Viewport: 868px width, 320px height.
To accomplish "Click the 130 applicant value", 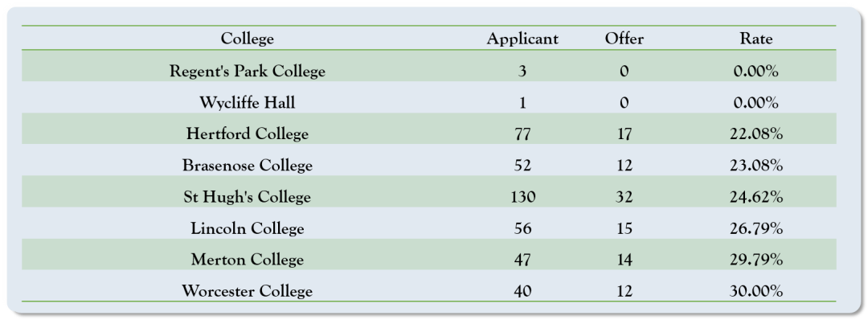I will coord(522,197).
